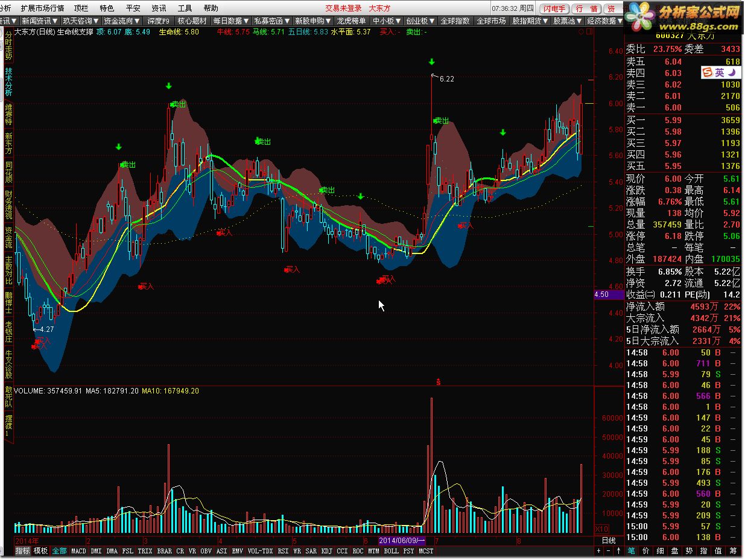Click the X10 volume scale label
Screen dimensions: 745x560
[x=601, y=529]
